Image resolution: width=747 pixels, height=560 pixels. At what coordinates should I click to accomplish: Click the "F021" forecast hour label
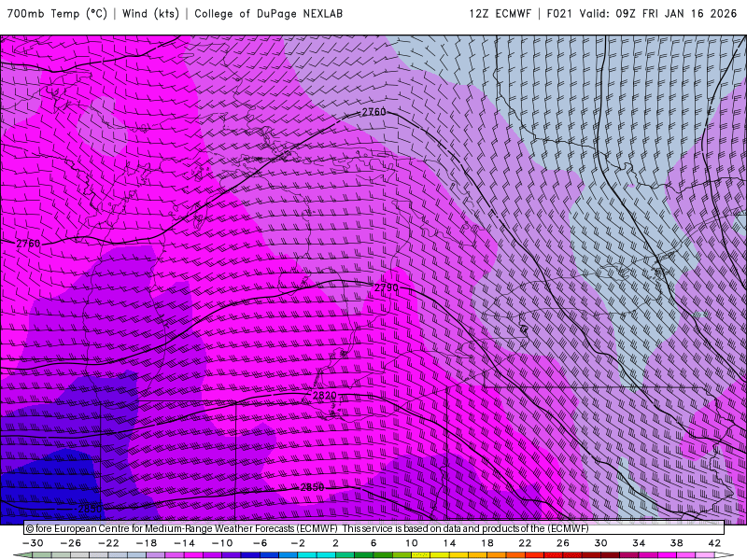[x=558, y=14]
